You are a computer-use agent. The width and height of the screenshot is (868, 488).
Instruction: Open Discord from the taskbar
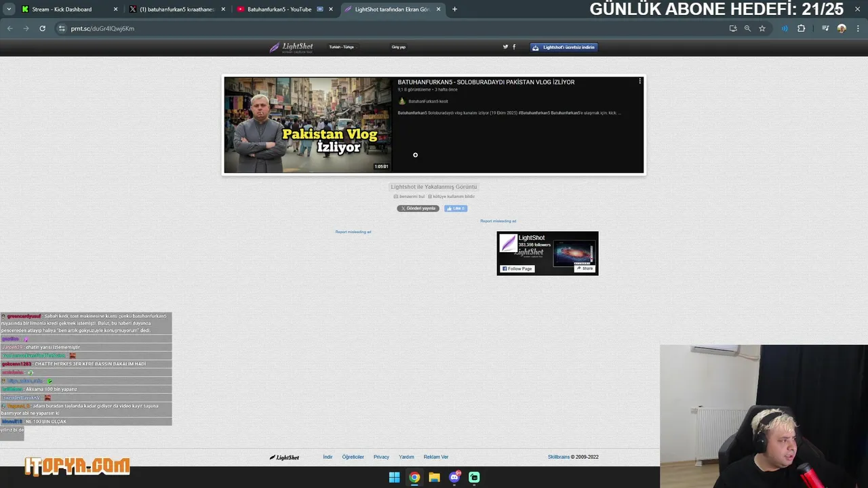(454, 477)
